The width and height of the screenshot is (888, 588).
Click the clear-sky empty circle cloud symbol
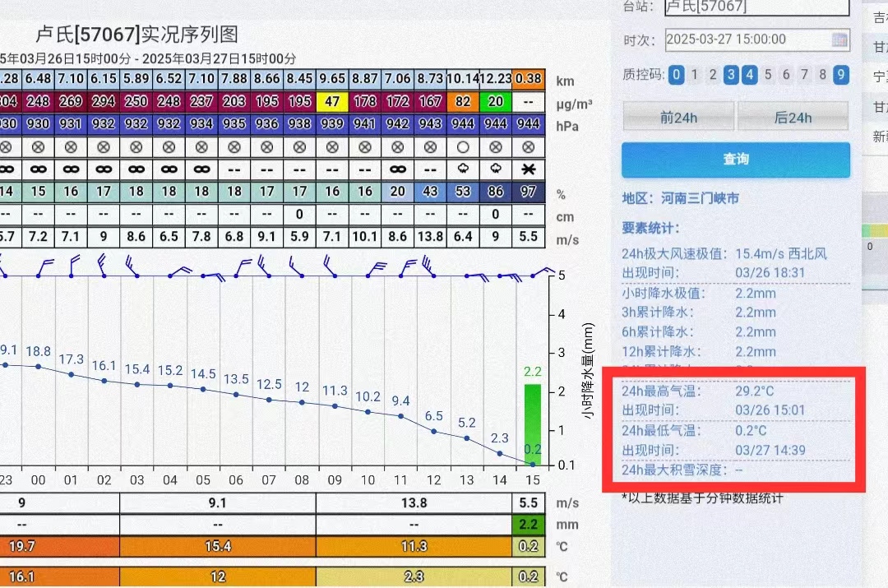click(463, 147)
